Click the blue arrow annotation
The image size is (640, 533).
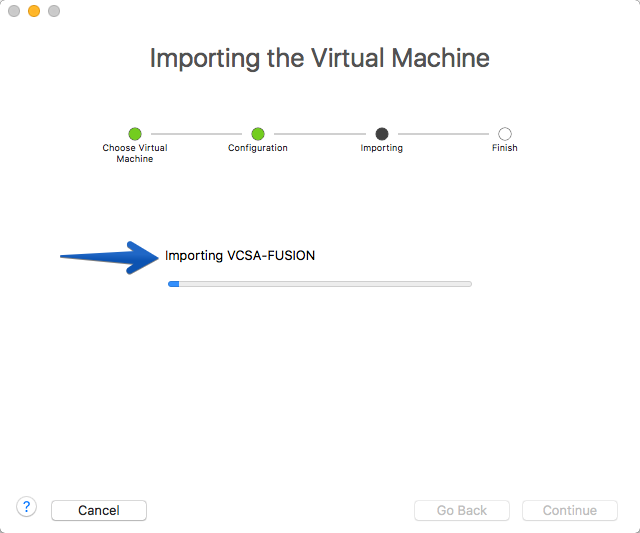click(x=109, y=257)
